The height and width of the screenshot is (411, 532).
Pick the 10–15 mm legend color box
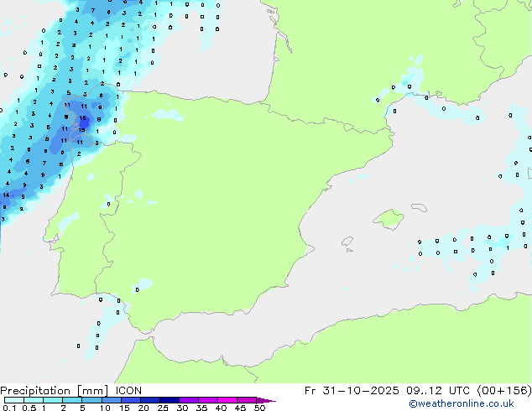111,400
